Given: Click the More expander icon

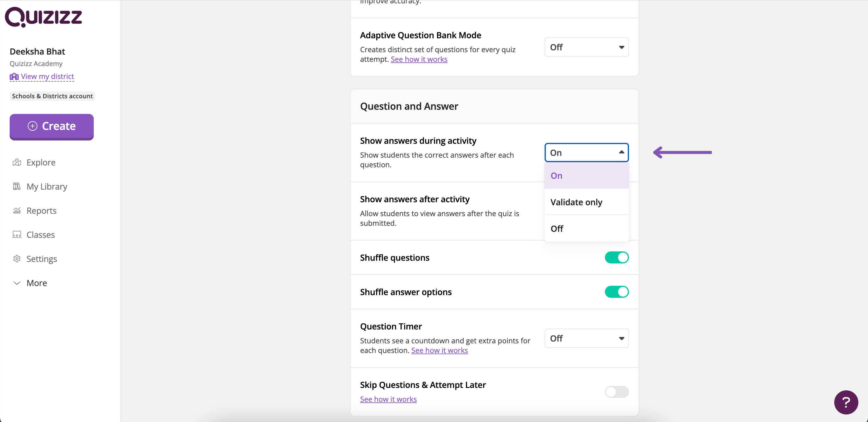Looking at the screenshot, I should point(17,283).
